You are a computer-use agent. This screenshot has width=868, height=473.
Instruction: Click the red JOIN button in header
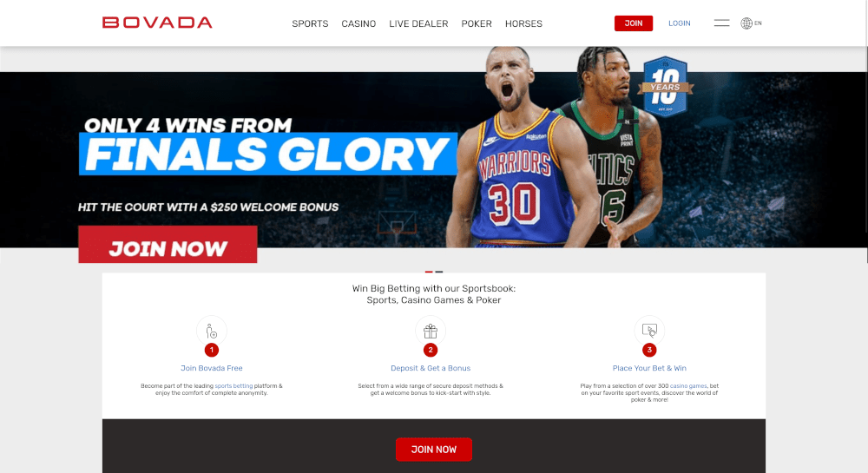(x=634, y=23)
